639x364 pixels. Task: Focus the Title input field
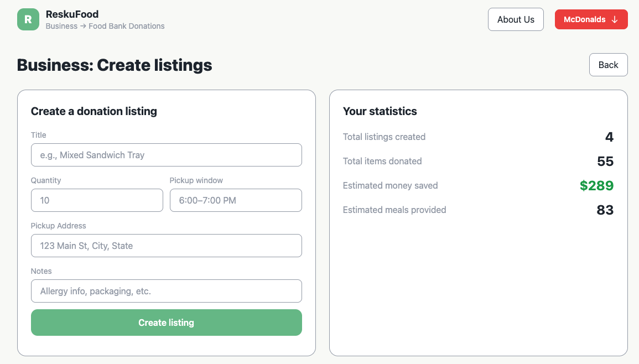[x=166, y=155]
